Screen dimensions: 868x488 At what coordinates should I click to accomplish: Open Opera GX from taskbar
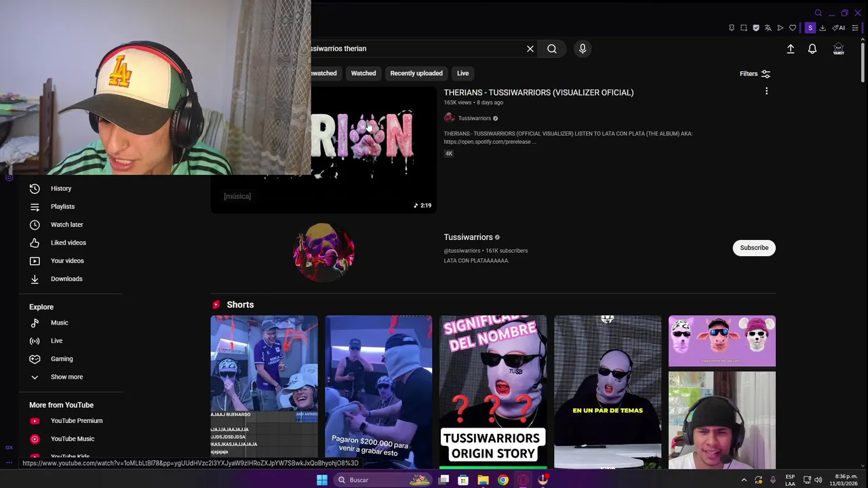523,480
